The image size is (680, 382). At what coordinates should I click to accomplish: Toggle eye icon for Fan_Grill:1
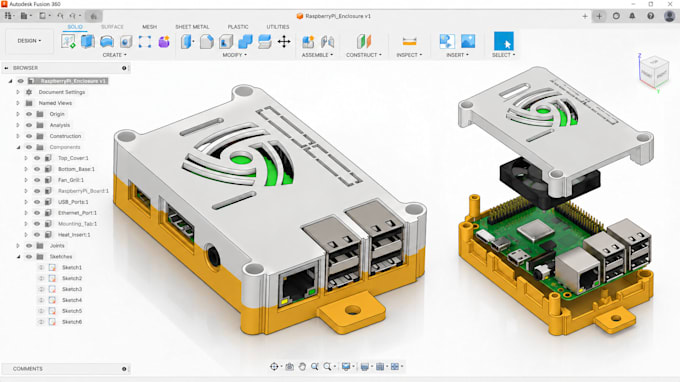coord(37,180)
